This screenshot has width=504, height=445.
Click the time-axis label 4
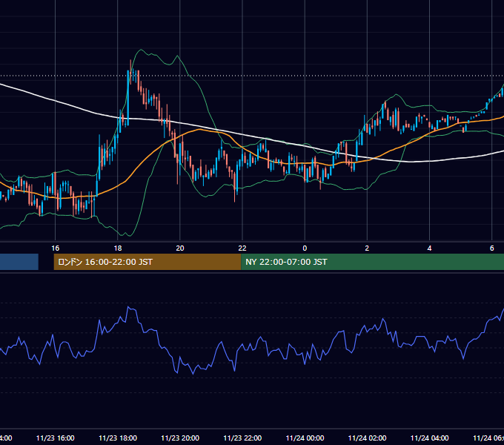click(x=429, y=248)
